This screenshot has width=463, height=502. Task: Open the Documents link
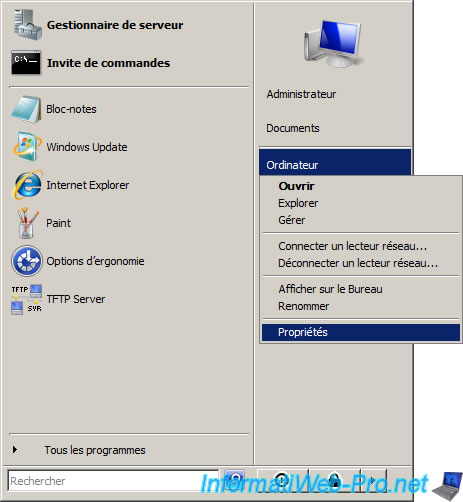tap(293, 128)
